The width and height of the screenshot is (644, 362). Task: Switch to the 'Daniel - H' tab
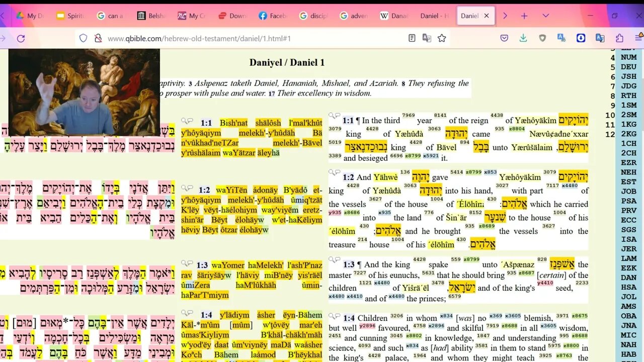click(x=434, y=16)
